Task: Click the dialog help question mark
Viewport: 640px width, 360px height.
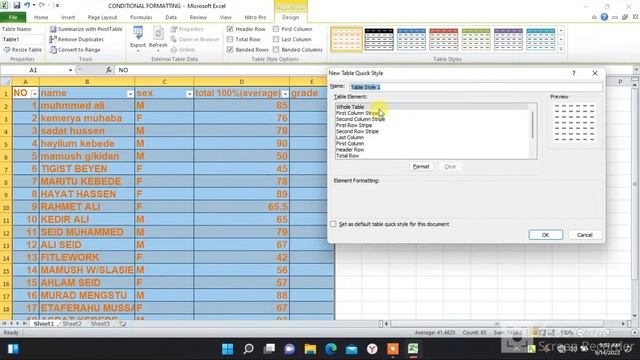Action: 574,73
